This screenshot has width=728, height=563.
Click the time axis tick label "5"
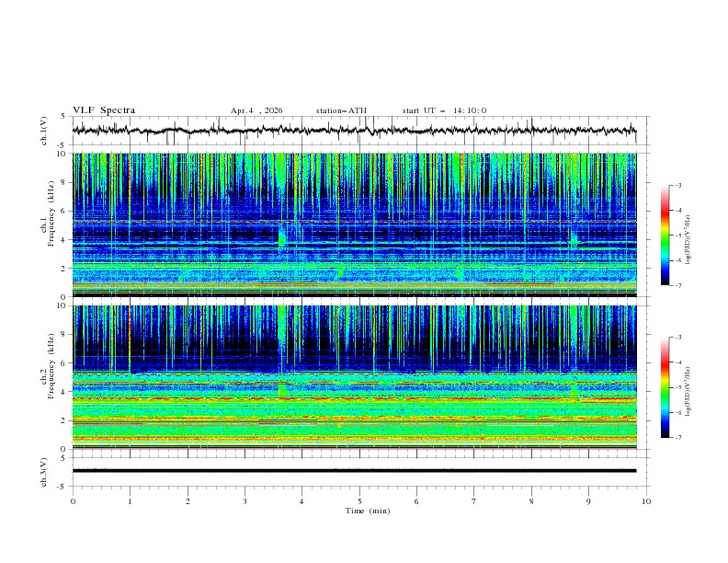[x=359, y=501]
